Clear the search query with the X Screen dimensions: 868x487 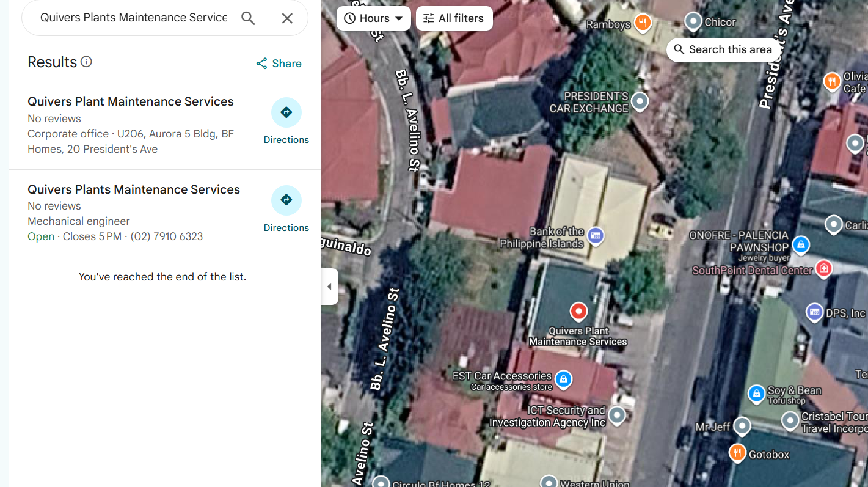pyautogui.click(x=287, y=18)
